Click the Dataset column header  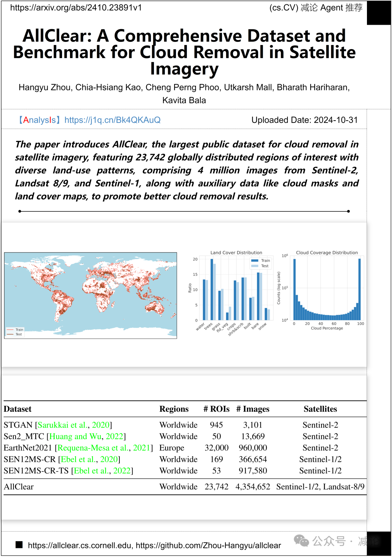[x=17, y=409]
